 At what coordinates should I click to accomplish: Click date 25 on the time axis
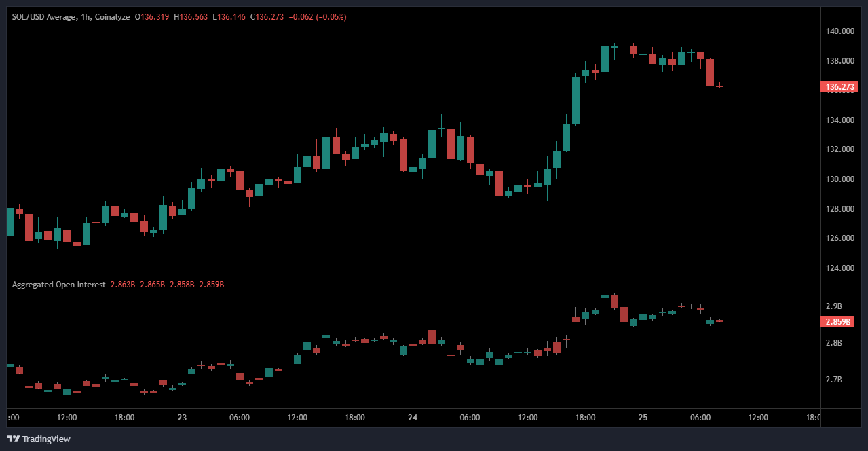coord(643,418)
